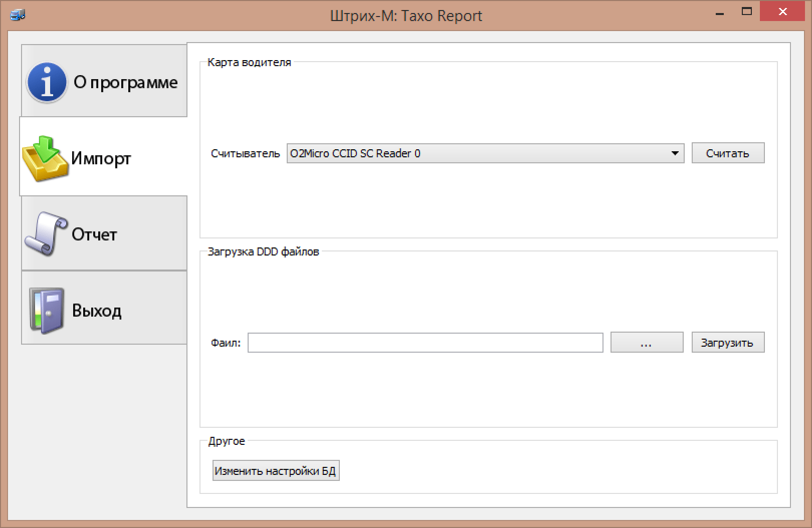
Task: Maximize the Taxo Report window
Action: 747,12
